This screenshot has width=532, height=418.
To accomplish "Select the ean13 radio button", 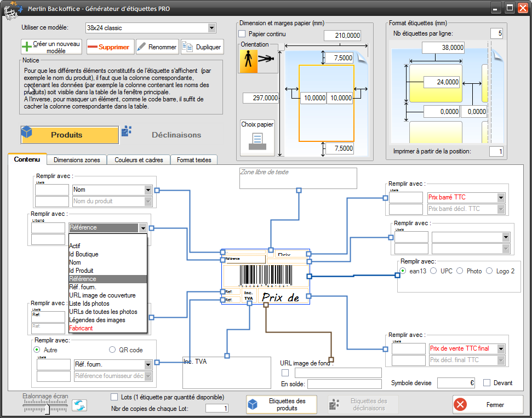I will pos(403,271).
